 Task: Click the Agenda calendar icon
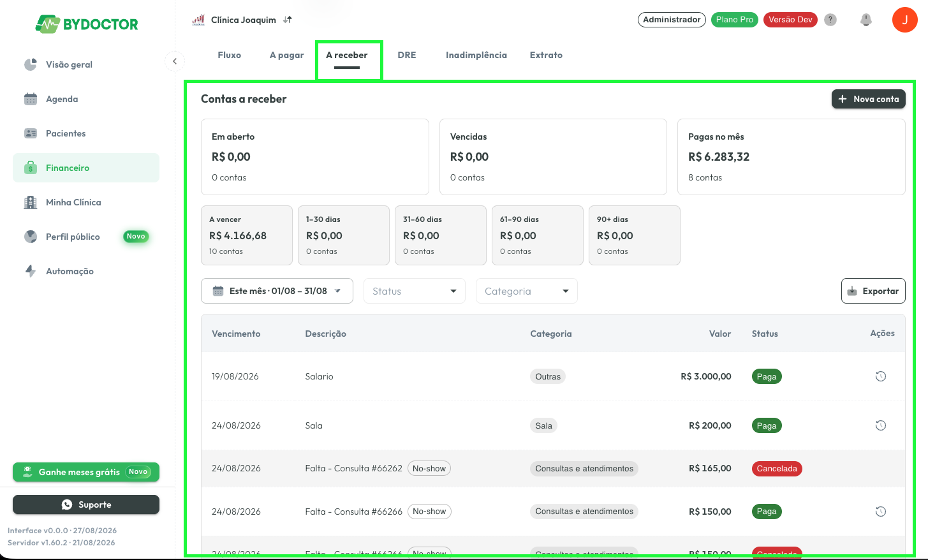pyautogui.click(x=31, y=99)
